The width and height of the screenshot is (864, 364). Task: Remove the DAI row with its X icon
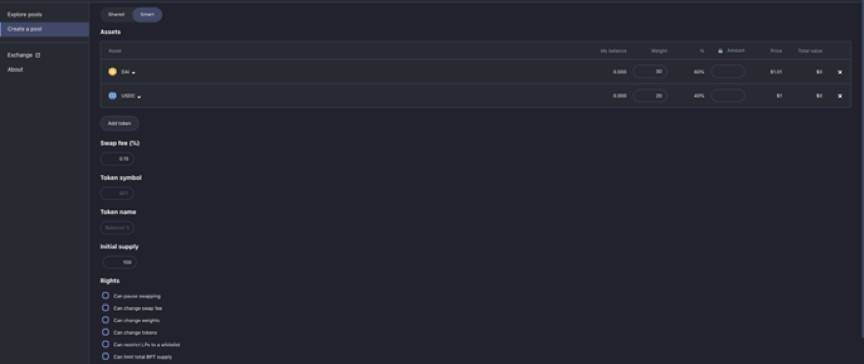[x=840, y=72]
